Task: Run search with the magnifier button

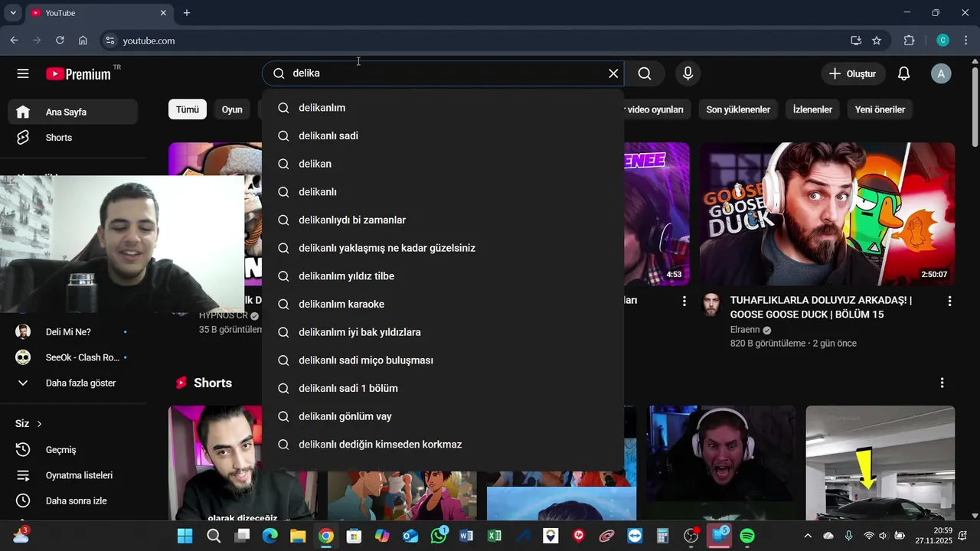Action: coord(645,73)
